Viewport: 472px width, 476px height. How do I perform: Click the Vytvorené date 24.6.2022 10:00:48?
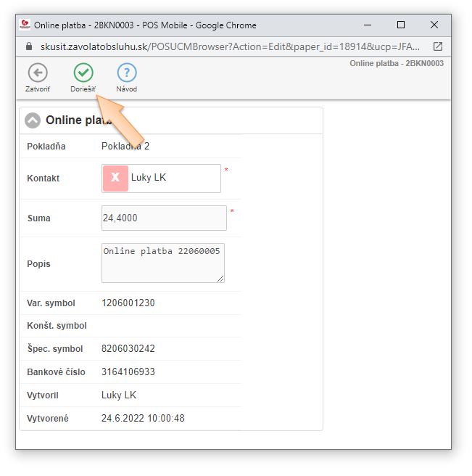point(143,419)
